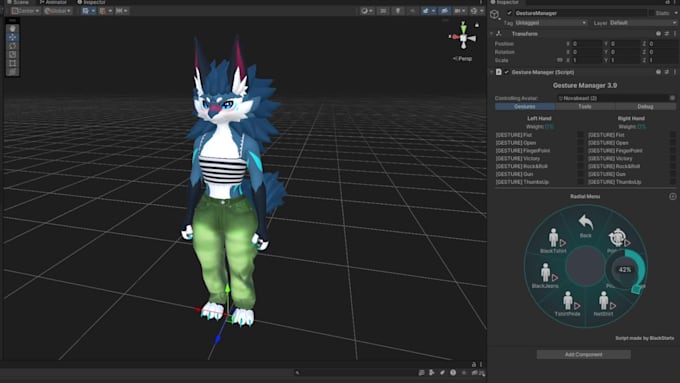Open the draw mode shading dropdown
680x383 pixels.
(x=367, y=11)
